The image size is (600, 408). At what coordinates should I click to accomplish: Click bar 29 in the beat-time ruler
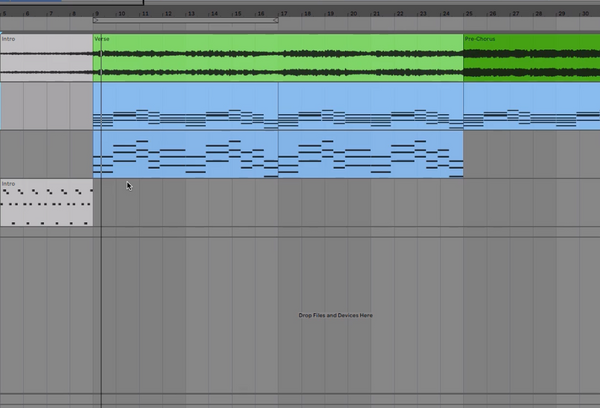tap(562, 14)
